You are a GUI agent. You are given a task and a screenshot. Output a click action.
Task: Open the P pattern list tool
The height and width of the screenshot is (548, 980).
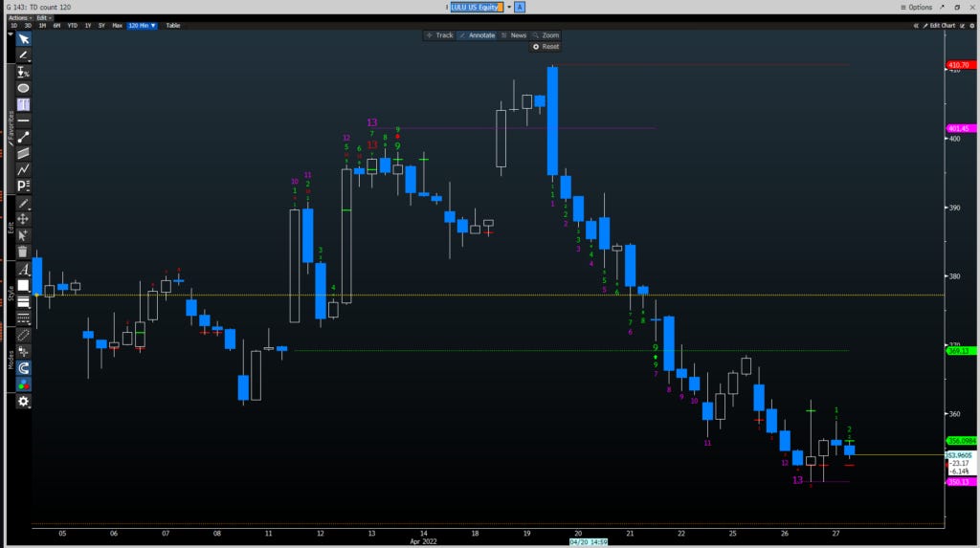pos(23,186)
